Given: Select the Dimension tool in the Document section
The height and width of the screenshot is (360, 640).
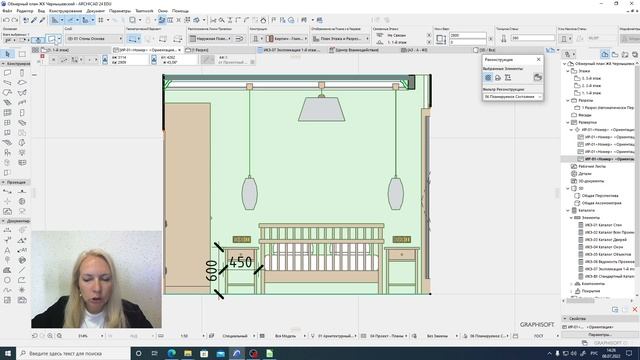Looking at the screenshot, I should 7,231.
